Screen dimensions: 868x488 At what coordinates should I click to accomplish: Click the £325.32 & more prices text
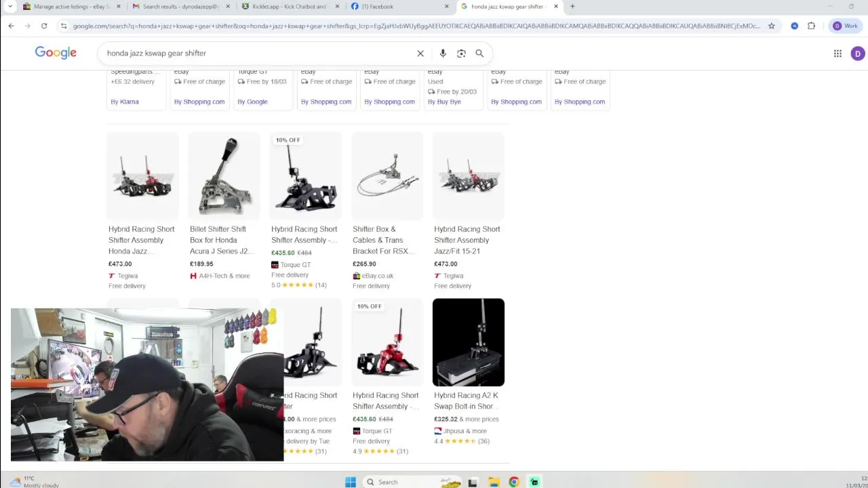467,419
